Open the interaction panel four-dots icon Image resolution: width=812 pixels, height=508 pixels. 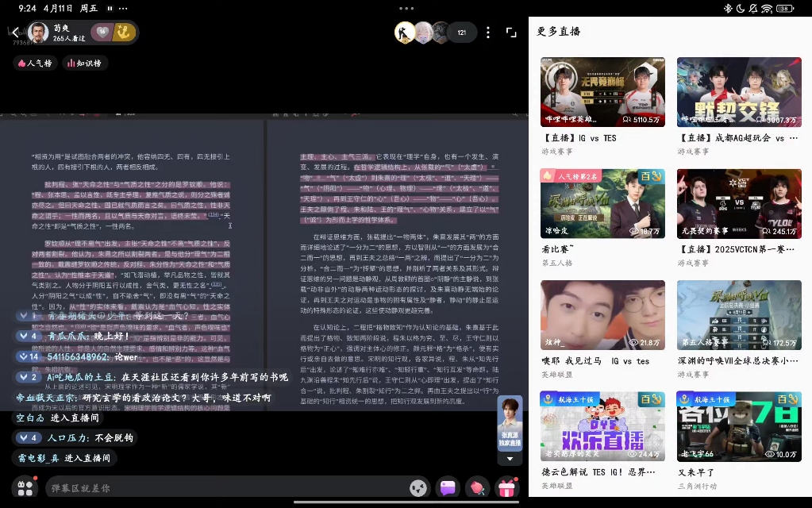tap(25, 488)
